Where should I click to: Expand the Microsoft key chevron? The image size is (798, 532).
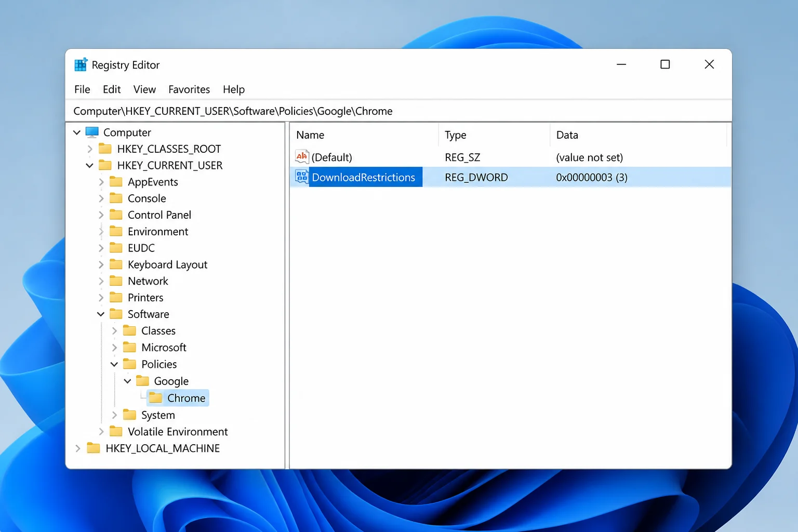click(x=114, y=347)
